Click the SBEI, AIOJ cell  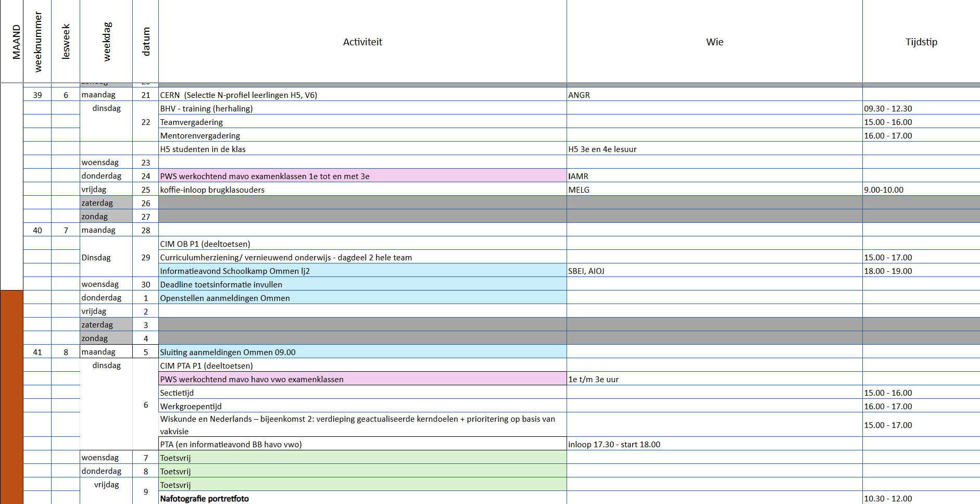pyautogui.click(x=714, y=270)
